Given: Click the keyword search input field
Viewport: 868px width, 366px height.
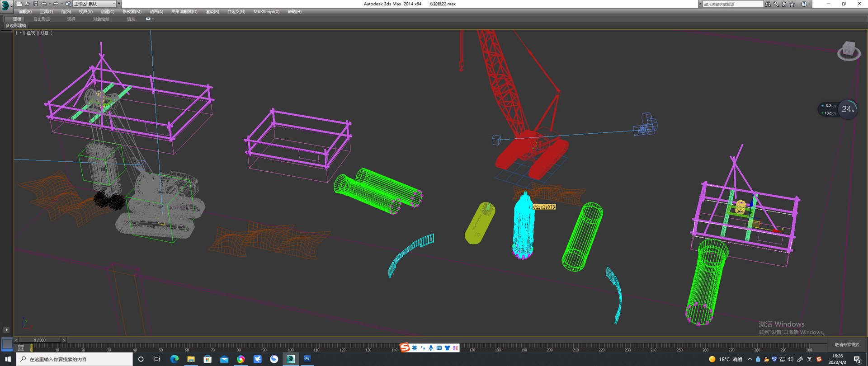Looking at the screenshot, I should [732, 4].
